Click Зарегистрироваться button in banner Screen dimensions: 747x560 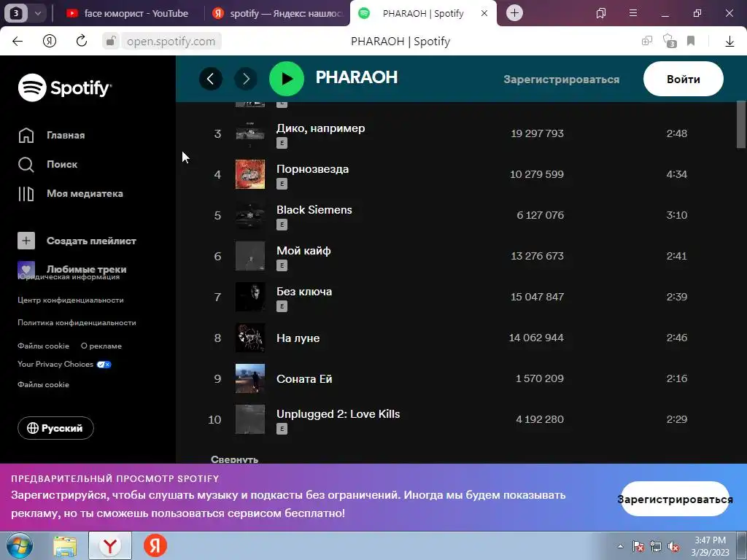click(675, 499)
